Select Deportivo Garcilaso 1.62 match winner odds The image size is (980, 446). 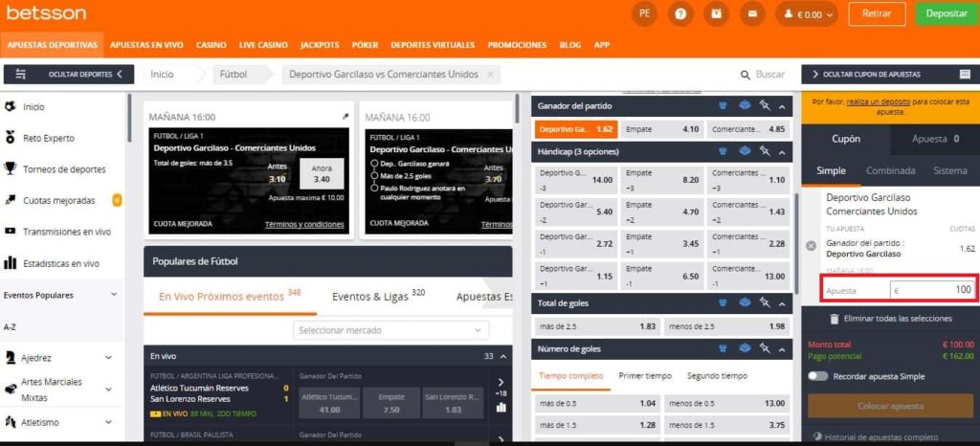576,129
